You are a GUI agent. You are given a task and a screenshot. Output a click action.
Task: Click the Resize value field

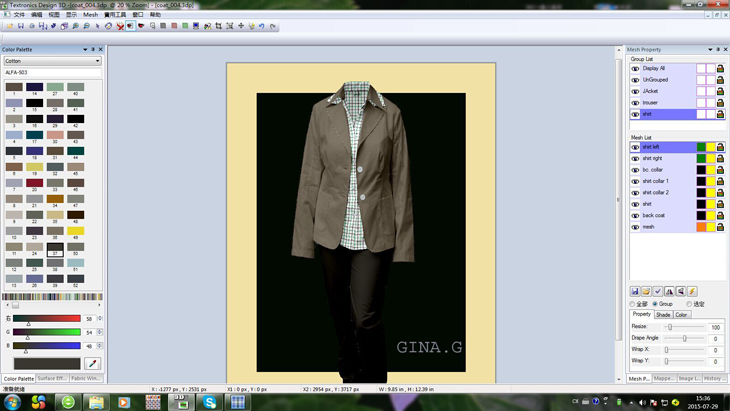click(715, 327)
